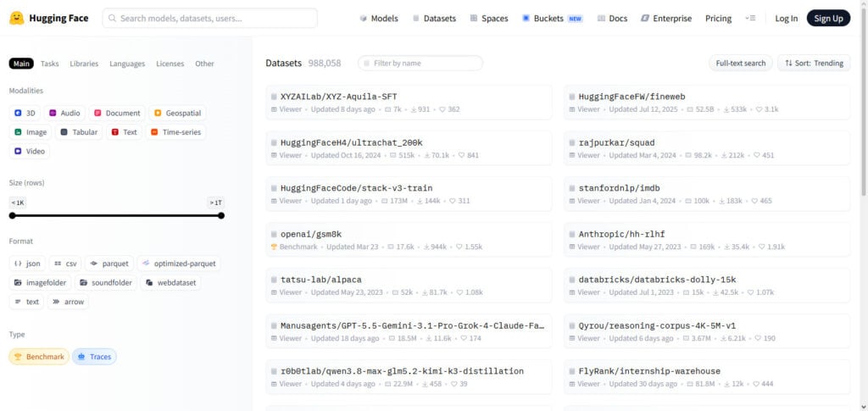Open the Docs page

[x=612, y=19]
